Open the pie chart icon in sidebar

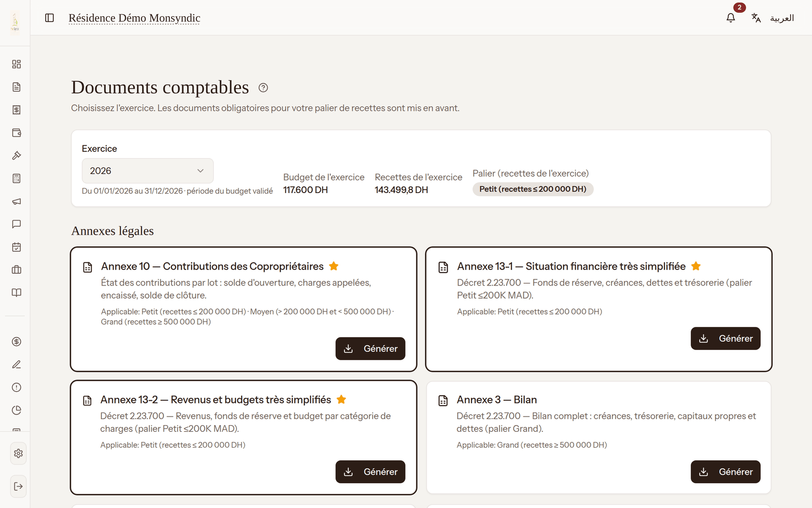click(16, 410)
